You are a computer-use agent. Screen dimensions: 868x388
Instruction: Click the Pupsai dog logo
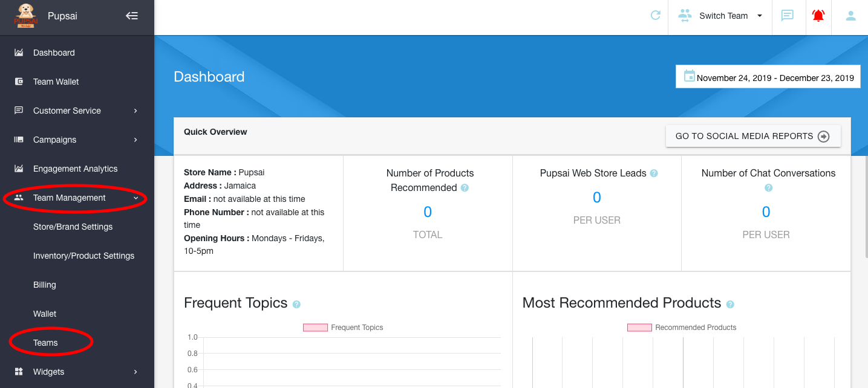coord(25,16)
